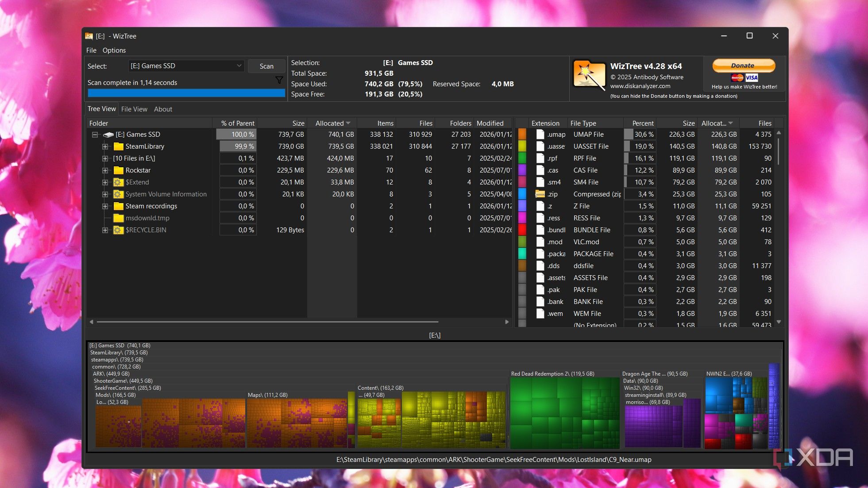Click the .zip compressed file icon
Viewport: 868px width, 488px height.
click(540, 194)
